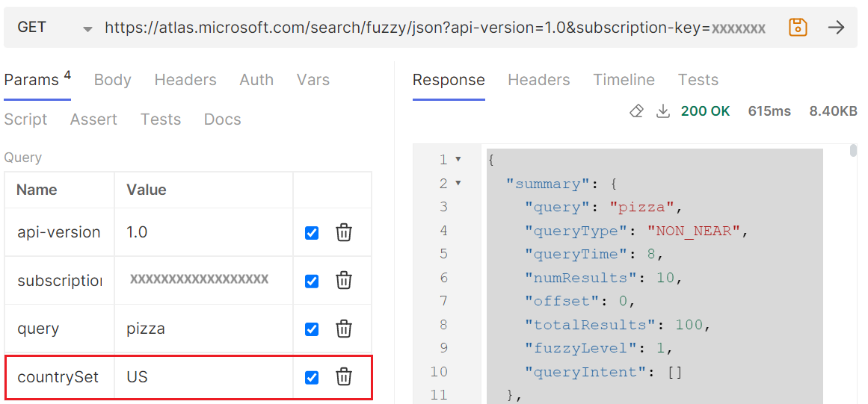Delete the query parameter row

(x=344, y=329)
